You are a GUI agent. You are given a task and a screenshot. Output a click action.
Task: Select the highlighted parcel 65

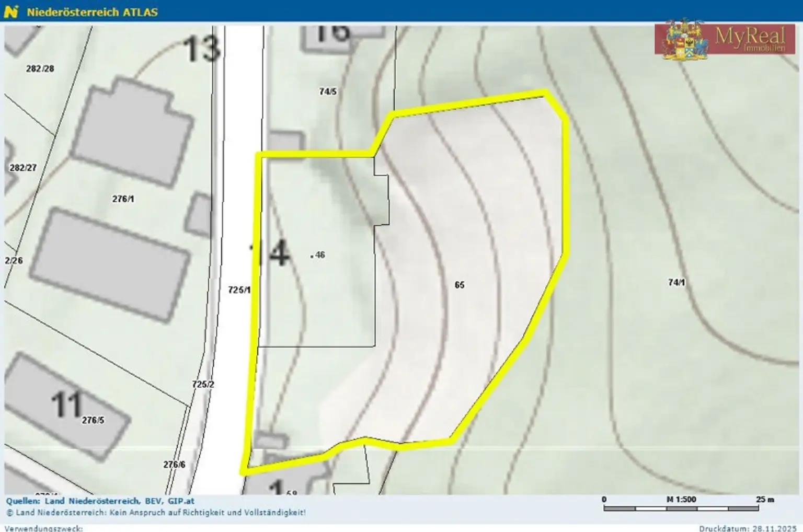tap(459, 285)
